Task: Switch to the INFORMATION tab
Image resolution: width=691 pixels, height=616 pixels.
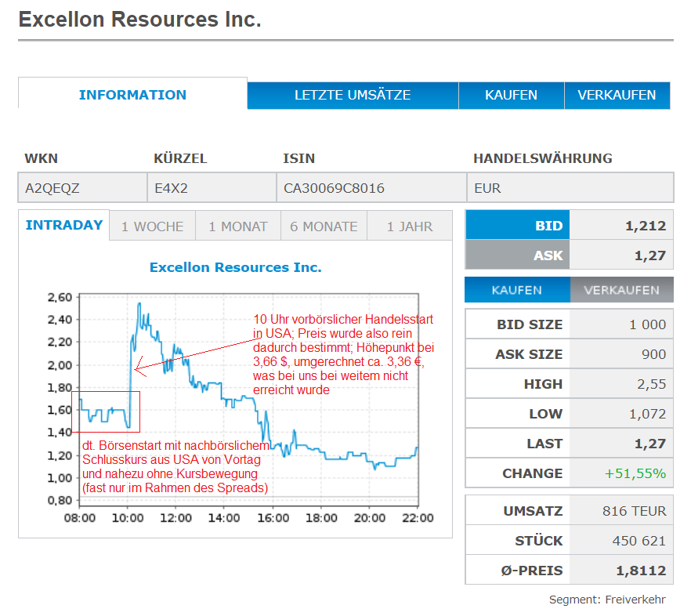Action: (x=132, y=95)
